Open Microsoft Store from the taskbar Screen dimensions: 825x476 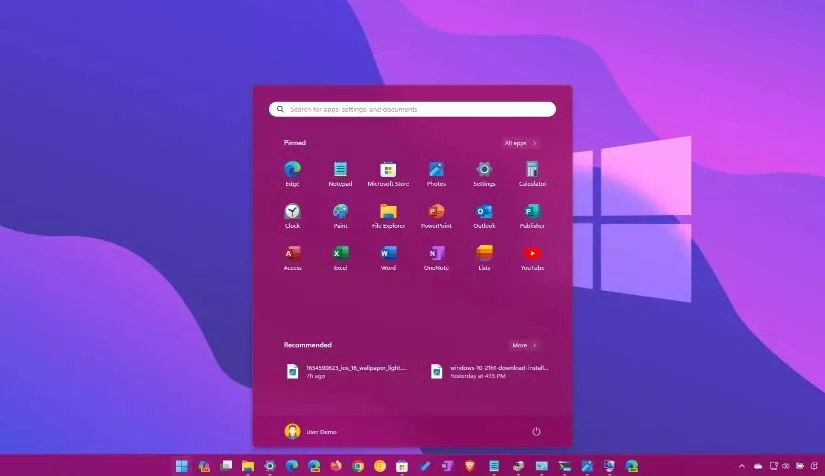click(402, 466)
